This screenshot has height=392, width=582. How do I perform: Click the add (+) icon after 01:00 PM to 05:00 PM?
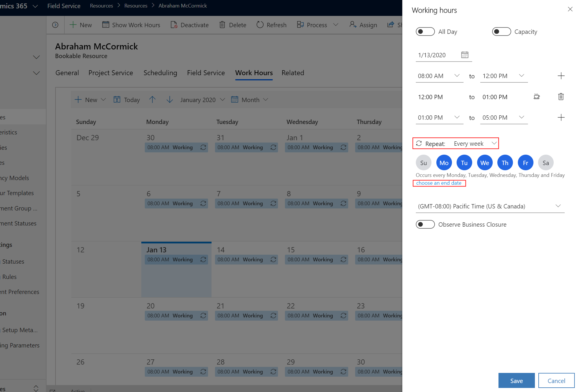[561, 117]
